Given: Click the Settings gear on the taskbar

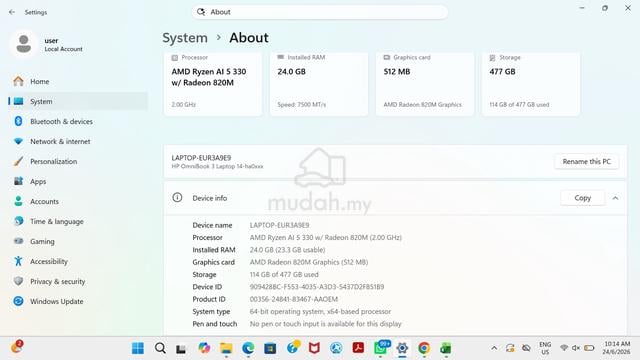Looking at the screenshot, I should (402, 348).
